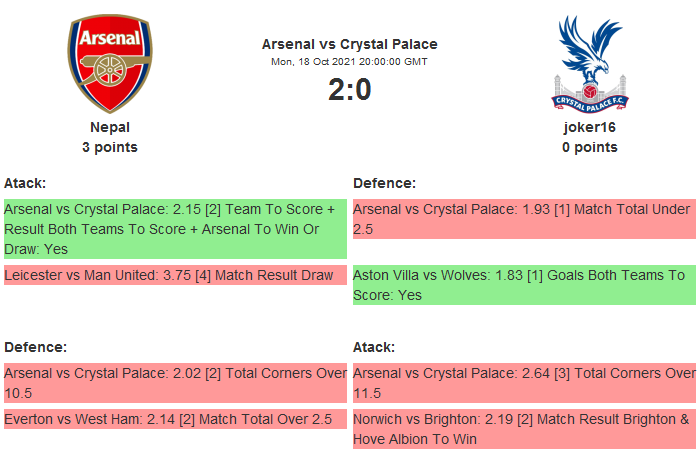Open Team To Score green bet row
This screenshot has height=460, width=700.
(175, 229)
